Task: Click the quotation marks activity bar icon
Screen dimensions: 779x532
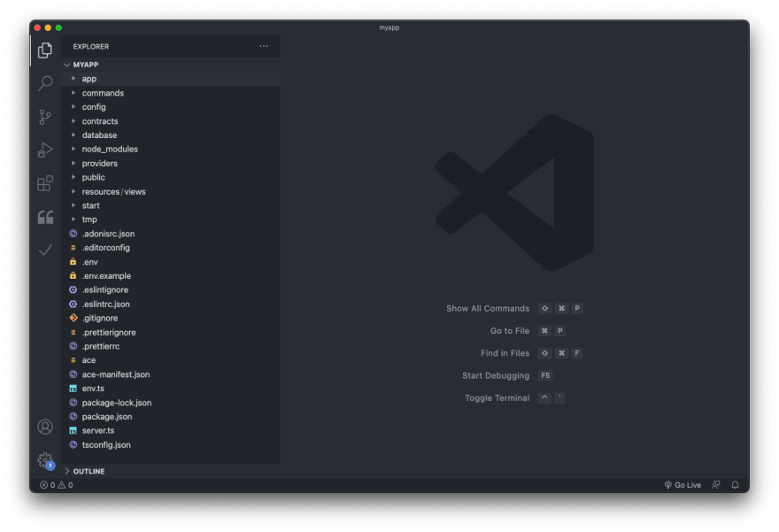Action: click(x=45, y=217)
